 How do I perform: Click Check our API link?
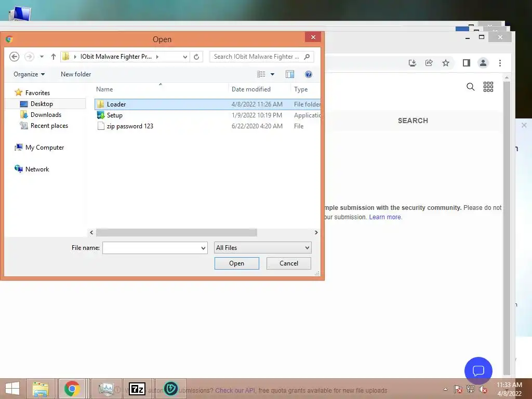235,391
